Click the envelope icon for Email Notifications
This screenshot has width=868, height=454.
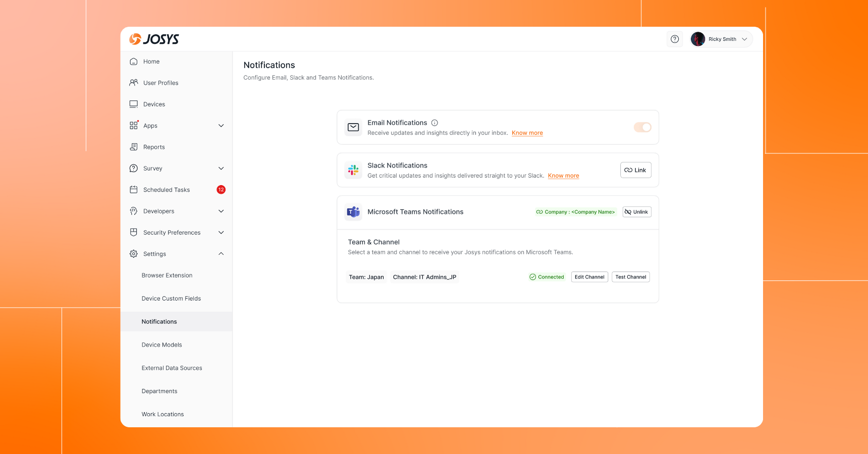pyautogui.click(x=353, y=127)
